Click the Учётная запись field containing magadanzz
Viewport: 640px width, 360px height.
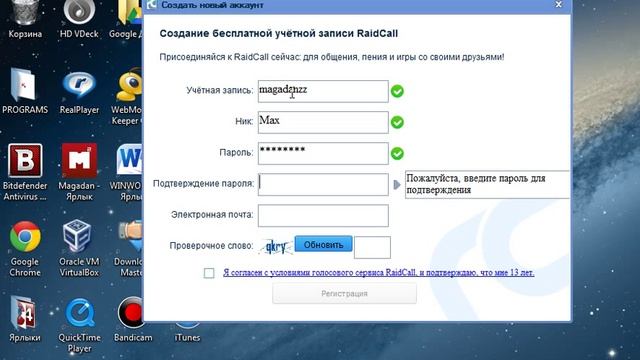tap(323, 91)
